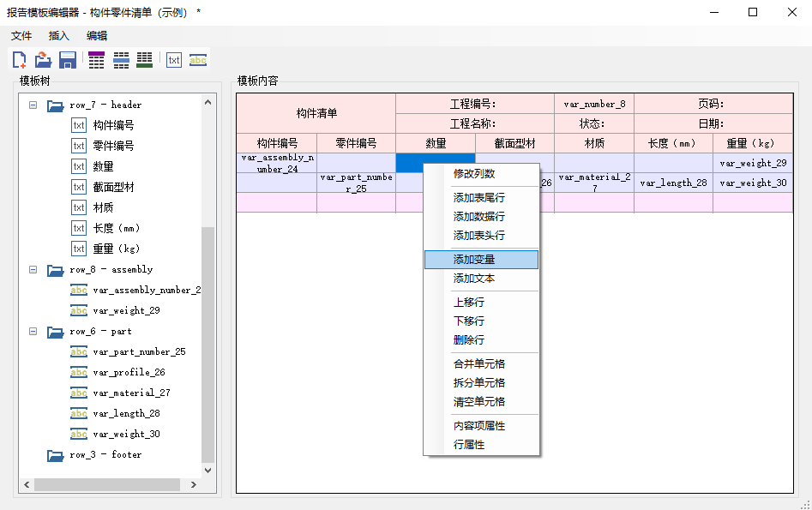The width and height of the screenshot is (812, 510).
Task: Choose 合并单元格 from the context menu
Action: 479,364
